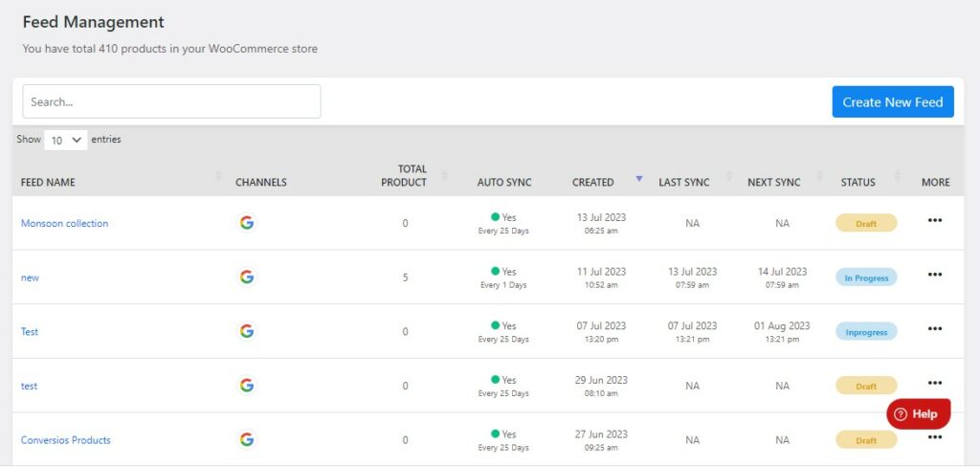Click Draft status badge for Monsoon collection
The image size is (980, 467).
(x=866, y=223)
